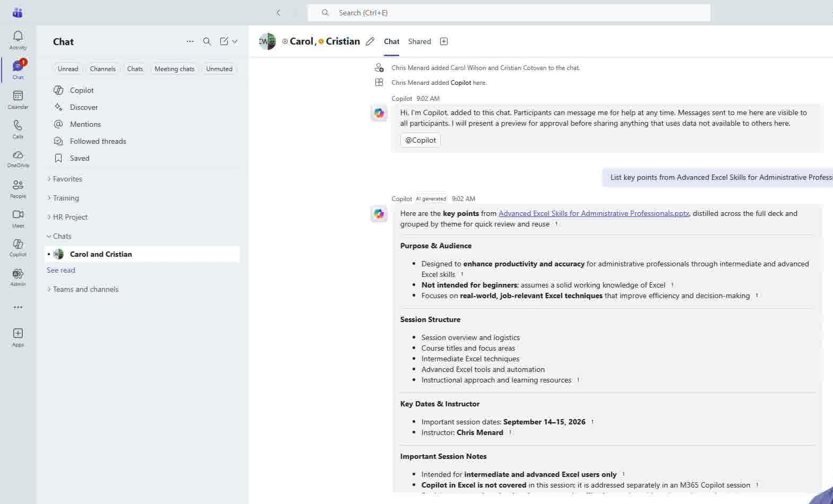
Task: Click 'Purpose & Audience' heading
Action: tap(436, 246)
